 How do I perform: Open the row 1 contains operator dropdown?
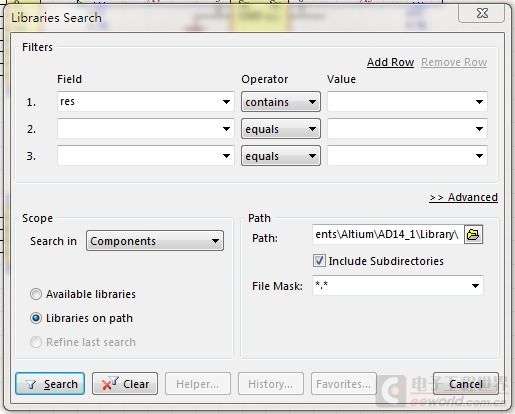[281, 102]
